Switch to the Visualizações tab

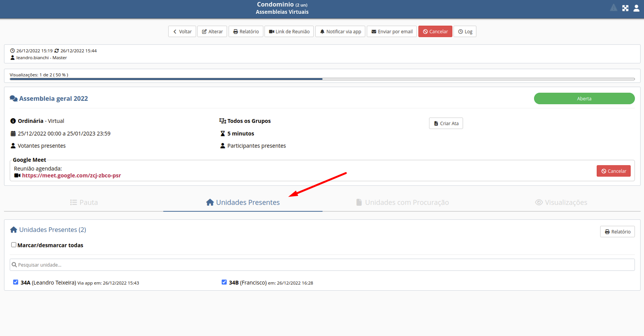561,202
